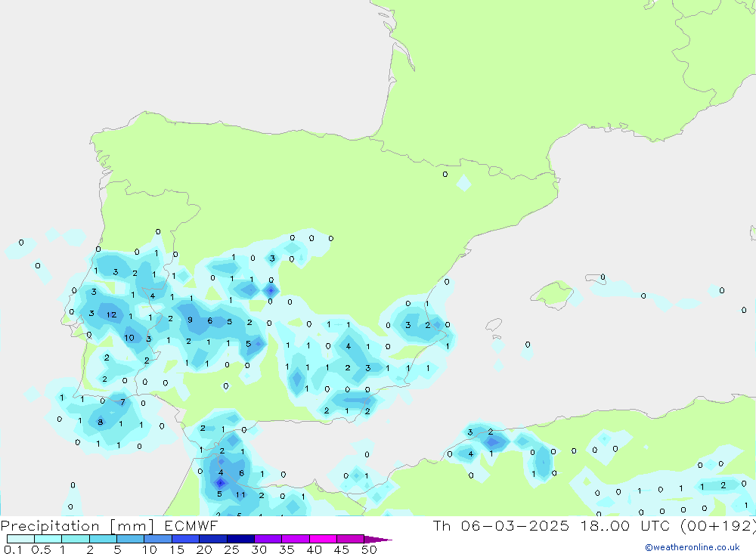Select the ECMWF model label

click(191, 525)
